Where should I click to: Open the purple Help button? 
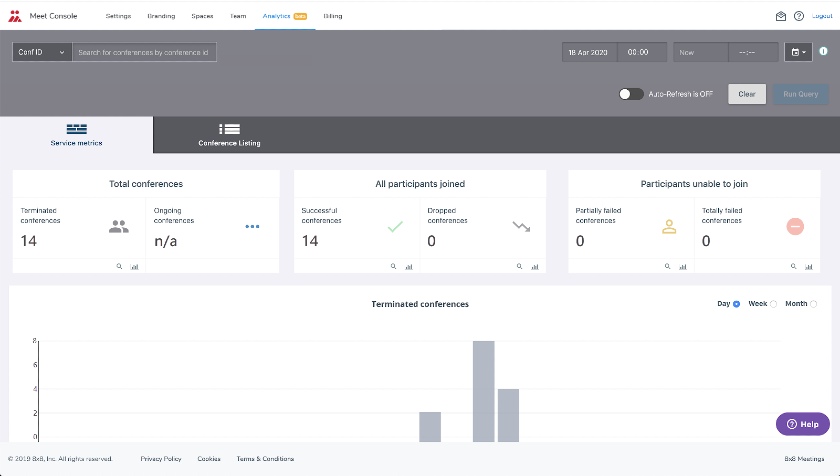pos(802,424)
